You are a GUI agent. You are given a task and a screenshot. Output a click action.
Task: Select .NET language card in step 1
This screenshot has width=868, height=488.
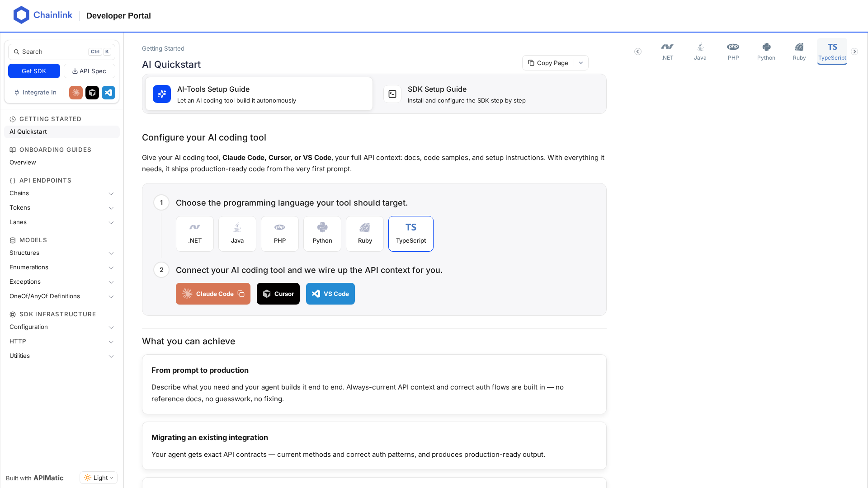tap(195, 234)
